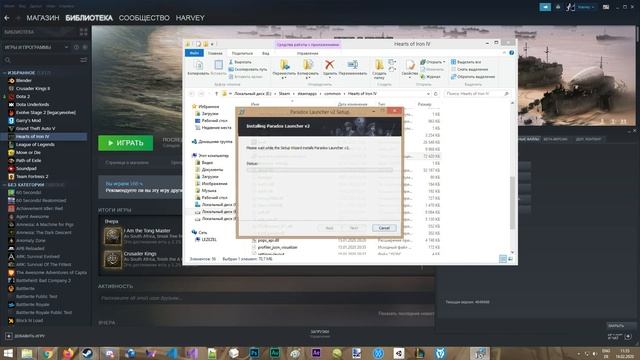This screenshot has width=640, height=360.
Task: Open the HARVEY profile tab
Action: [190, 18]
